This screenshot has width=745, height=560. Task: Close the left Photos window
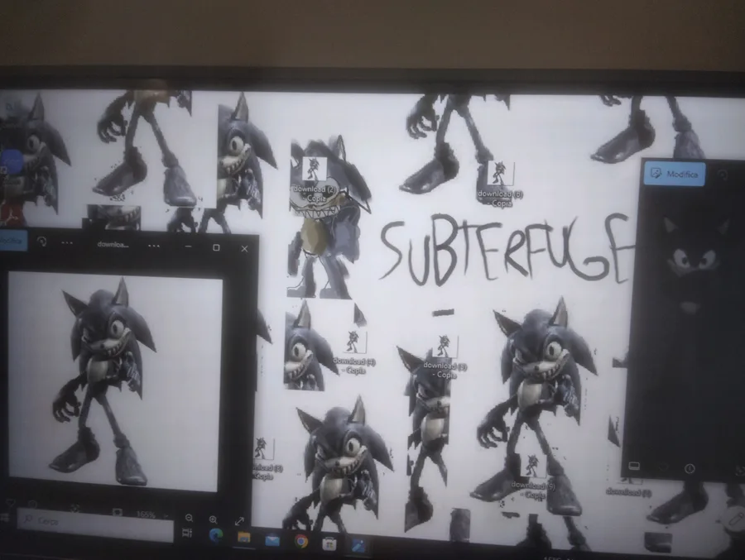point(244,248)
